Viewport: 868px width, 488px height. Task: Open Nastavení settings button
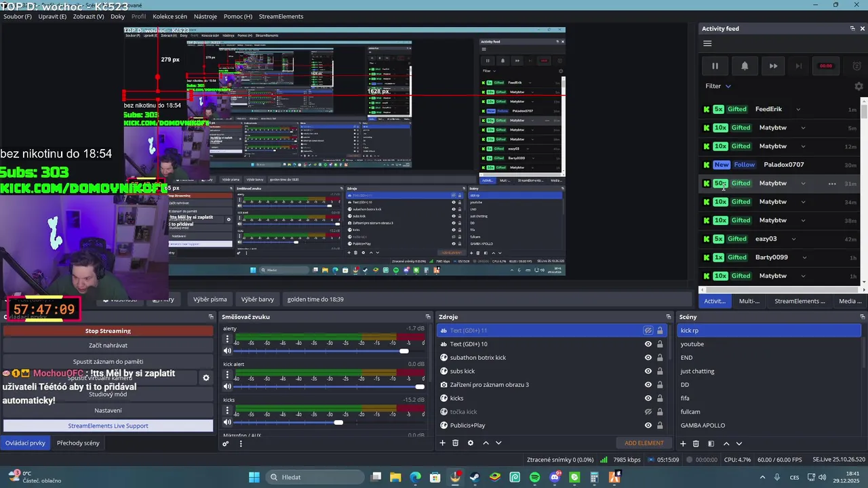coord(108,410)
